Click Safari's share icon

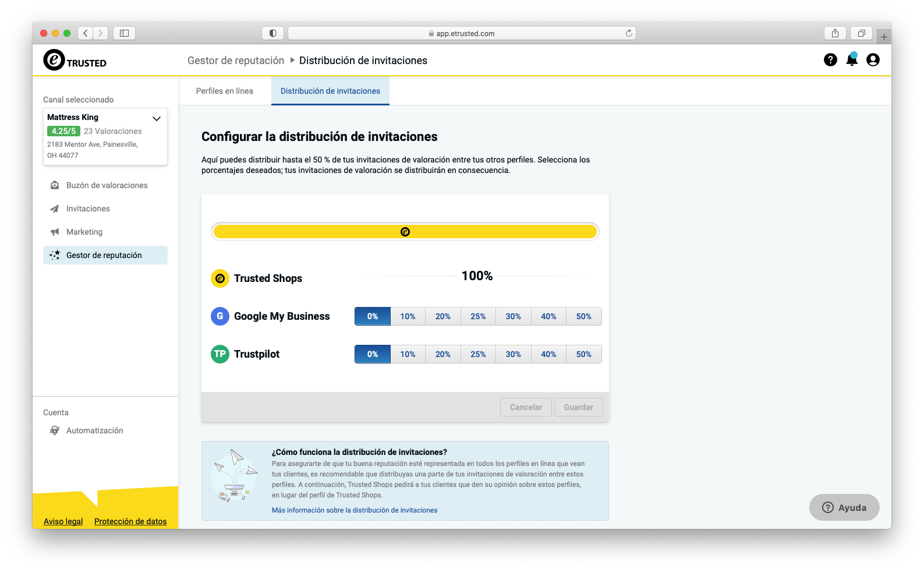click(x=835, y=33)
